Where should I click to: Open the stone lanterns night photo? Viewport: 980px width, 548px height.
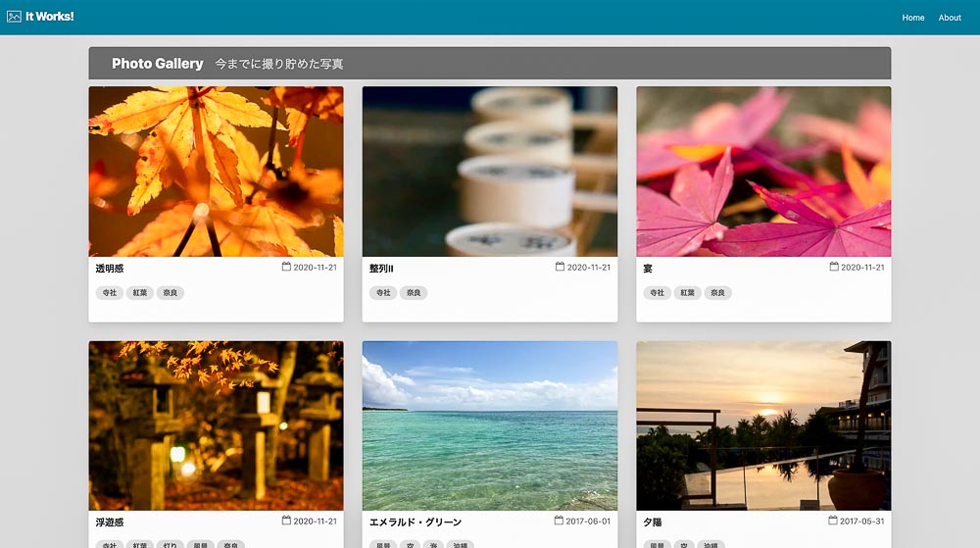tap(216, 425)
